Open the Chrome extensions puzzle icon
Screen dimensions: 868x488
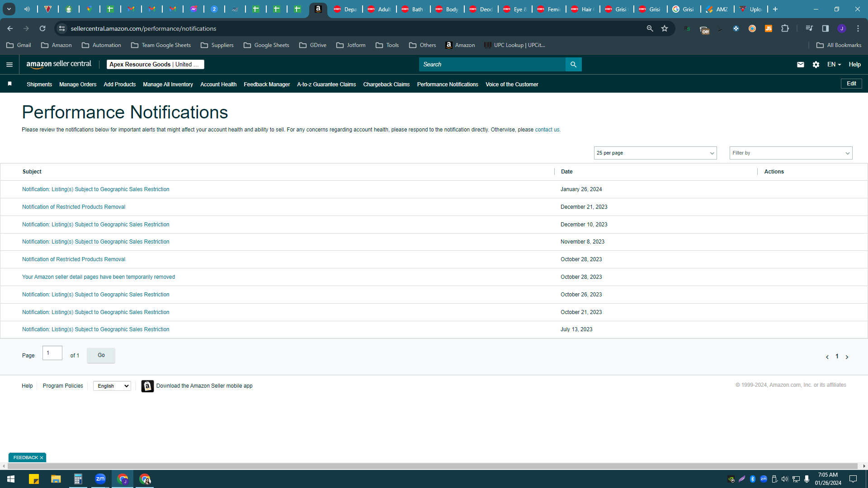[785, 28]
